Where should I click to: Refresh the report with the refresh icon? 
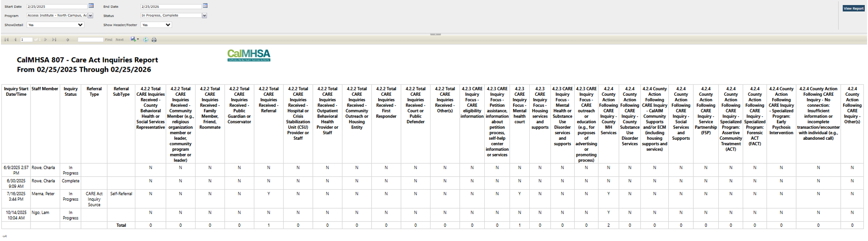[x=146, y=40]
